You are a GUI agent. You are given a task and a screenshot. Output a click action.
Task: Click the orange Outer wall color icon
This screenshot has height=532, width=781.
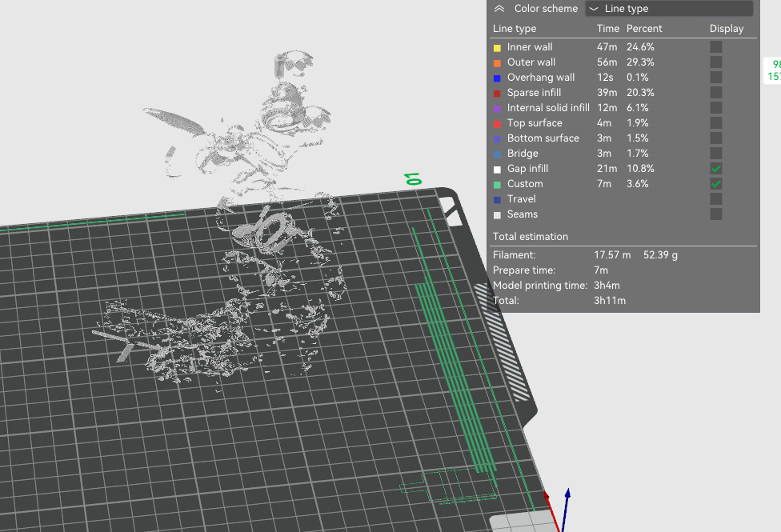click(498, 62)
